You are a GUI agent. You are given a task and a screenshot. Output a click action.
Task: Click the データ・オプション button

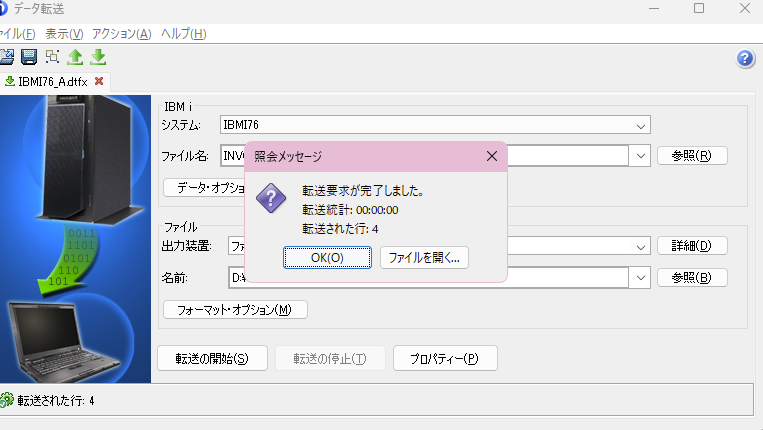[x=204, y=187]
